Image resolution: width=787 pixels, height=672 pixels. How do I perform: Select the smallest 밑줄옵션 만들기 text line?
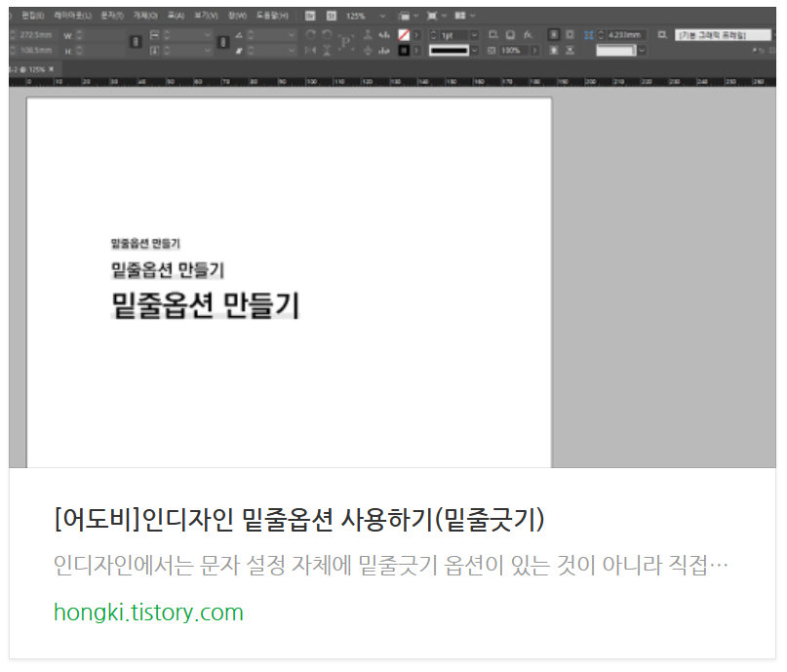[145, 244]
